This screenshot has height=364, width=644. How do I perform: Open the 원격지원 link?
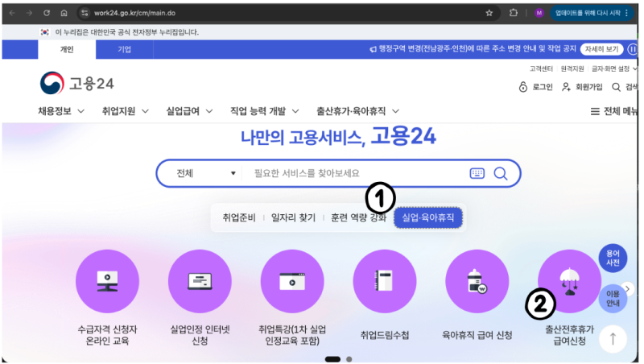pyautogui.click(x=572, y=68)
